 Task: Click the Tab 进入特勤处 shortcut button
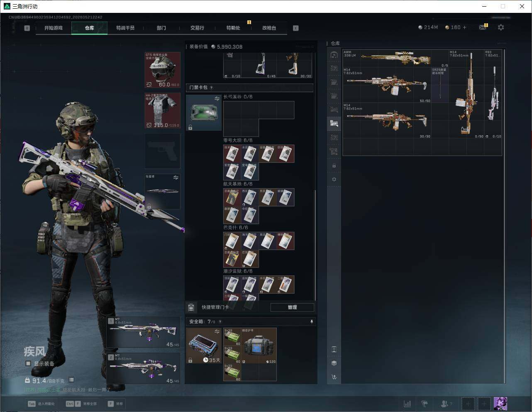tap(41, 404)
